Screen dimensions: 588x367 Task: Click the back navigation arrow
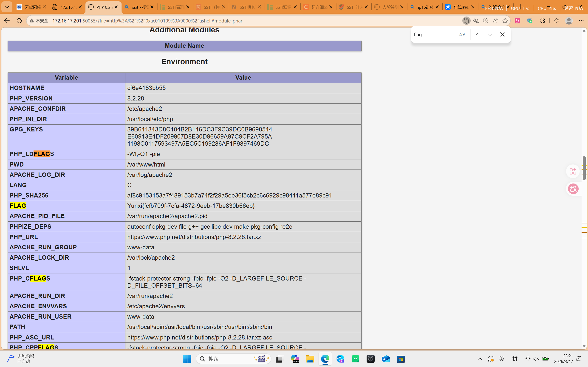[7, 21]
